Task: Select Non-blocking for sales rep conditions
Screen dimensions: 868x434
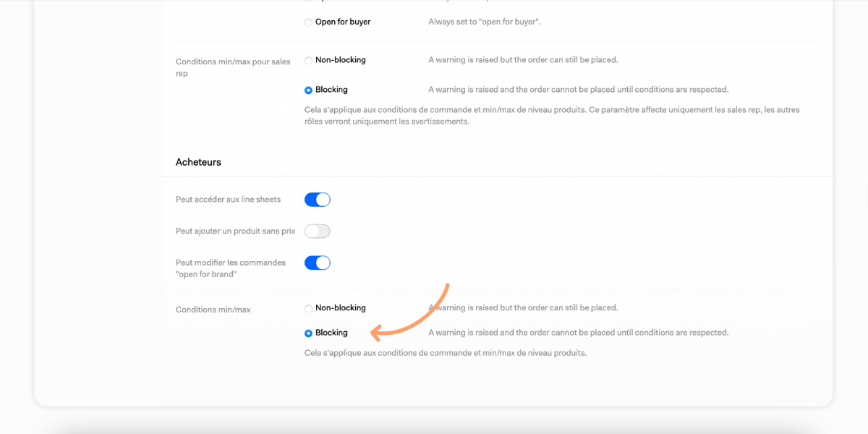Action: (309, 61)
